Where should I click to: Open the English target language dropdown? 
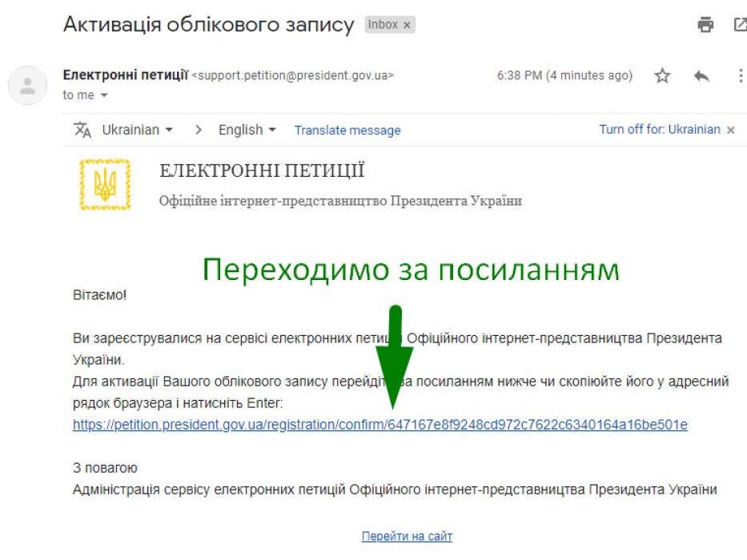pos(247,130)
